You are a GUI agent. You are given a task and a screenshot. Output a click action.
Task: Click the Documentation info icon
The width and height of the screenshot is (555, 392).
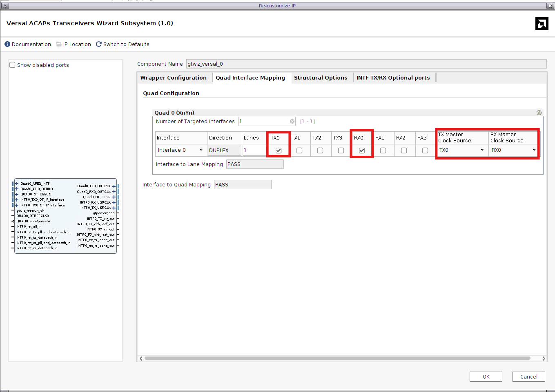tap(7, 44)
